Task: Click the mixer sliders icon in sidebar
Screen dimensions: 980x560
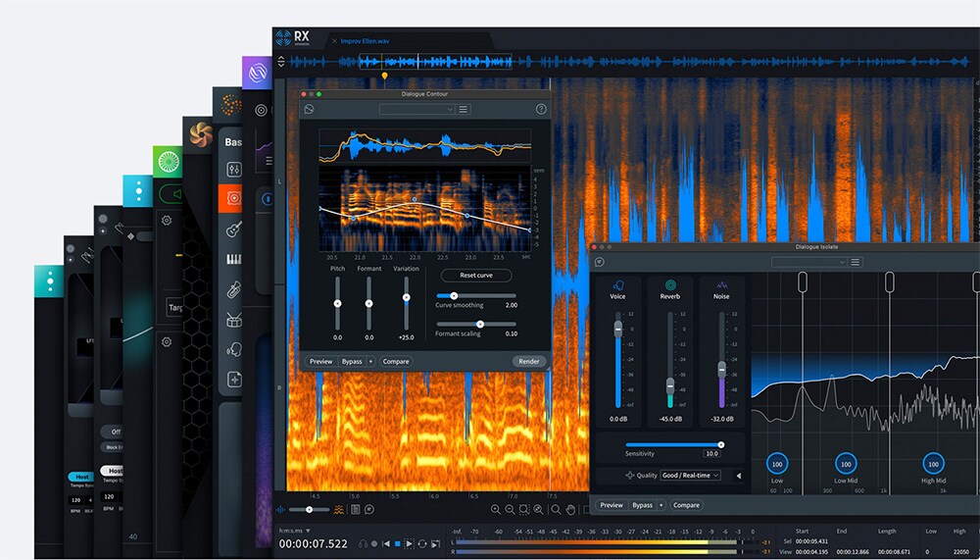Action: (x=234, y=169)
